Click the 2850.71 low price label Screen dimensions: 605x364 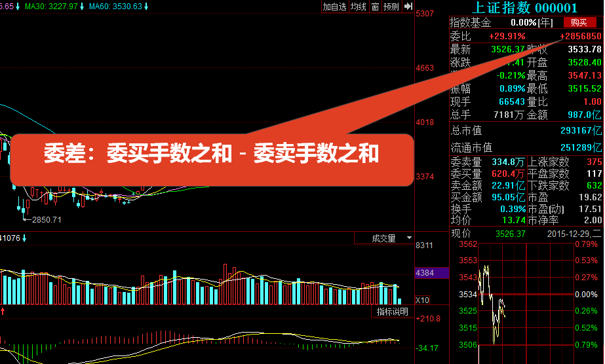click(47, 220)
